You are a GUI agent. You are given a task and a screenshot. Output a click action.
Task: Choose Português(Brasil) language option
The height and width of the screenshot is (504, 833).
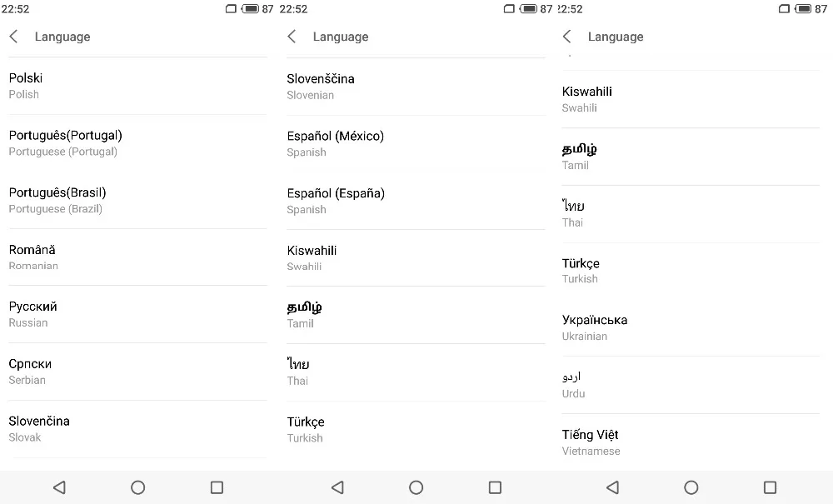tap(137, 200)
